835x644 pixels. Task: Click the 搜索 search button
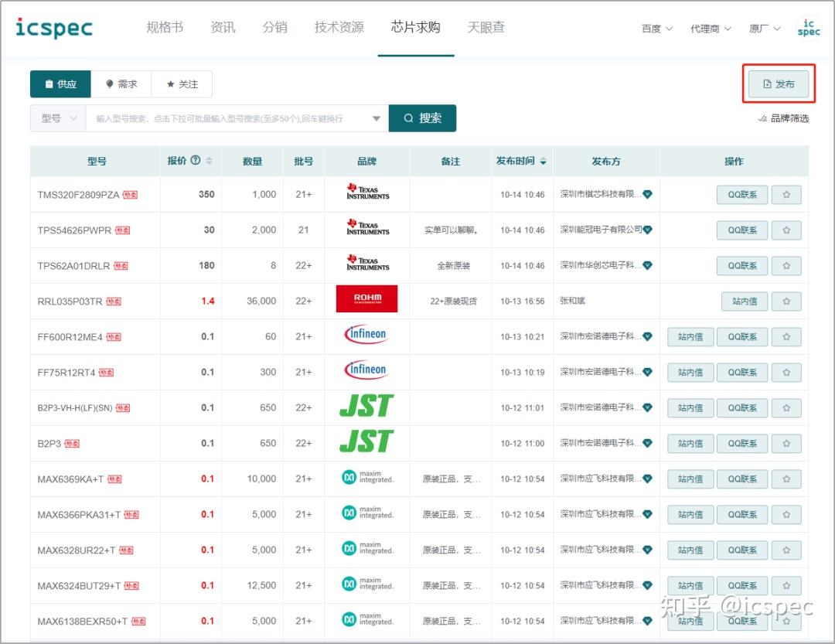tap(422, 118)
